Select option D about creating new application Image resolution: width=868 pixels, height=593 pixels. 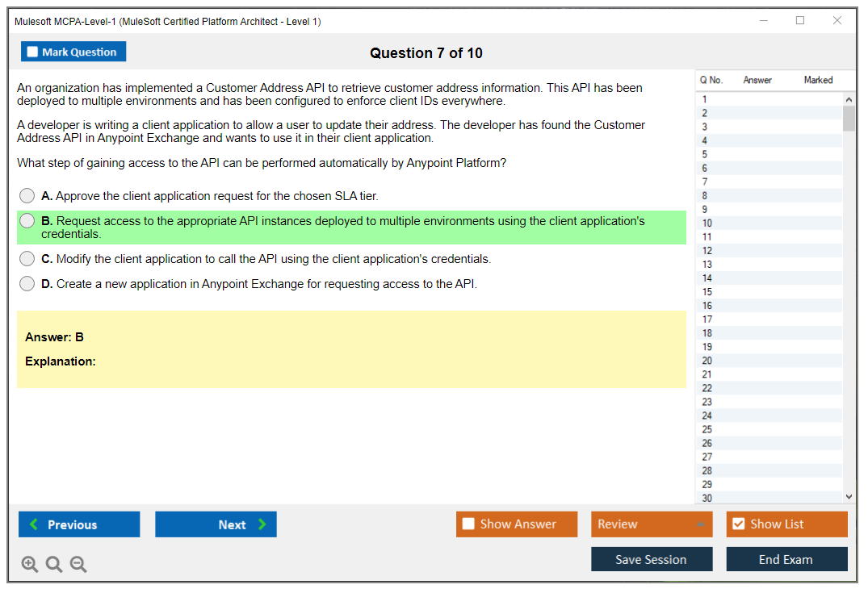coord(27,284)
